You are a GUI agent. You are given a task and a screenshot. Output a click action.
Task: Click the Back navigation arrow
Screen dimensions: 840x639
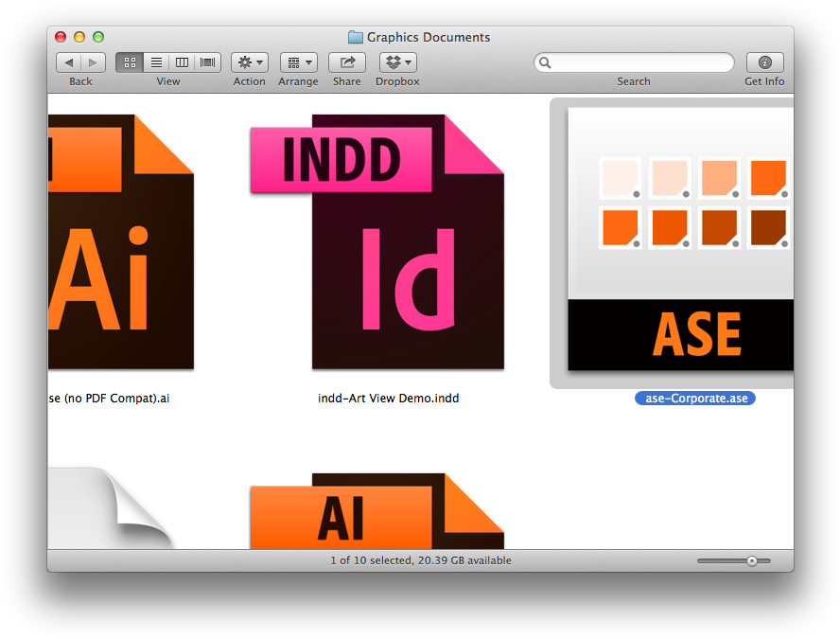click(x=69, y=62)
